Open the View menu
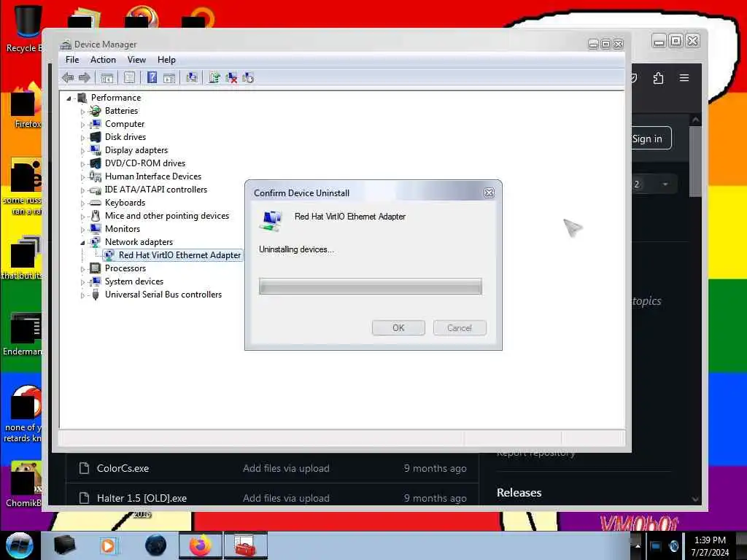 pyautogui.click(x=136, y=60)
